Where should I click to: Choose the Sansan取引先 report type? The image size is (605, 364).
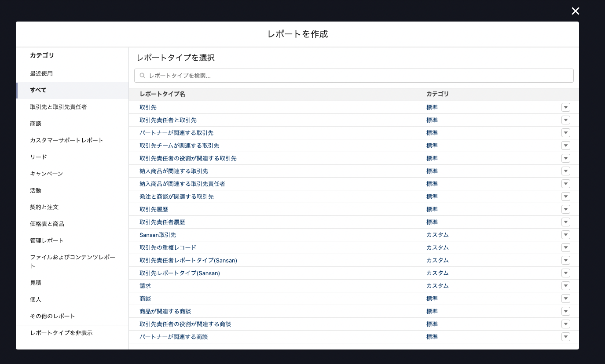pos(158,235)
